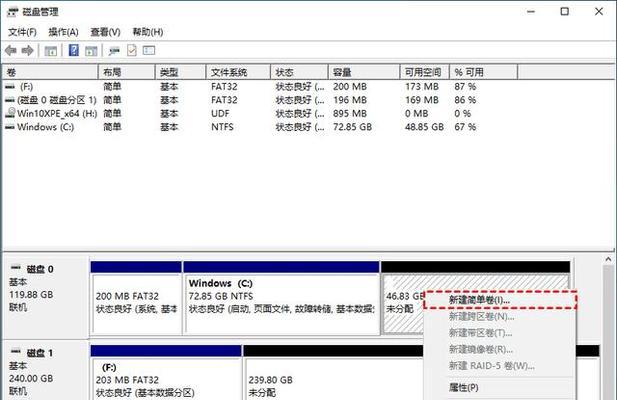Image resolution: width=617 pixels, height=400 pixels.
Task: Click the drive icon beside Windows (C:) row
Action: 10,127
